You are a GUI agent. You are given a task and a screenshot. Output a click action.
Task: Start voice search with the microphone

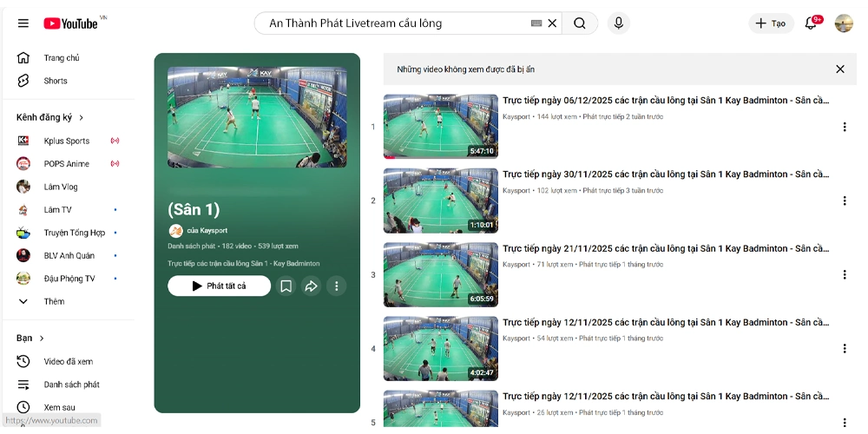tap(619, 23)
